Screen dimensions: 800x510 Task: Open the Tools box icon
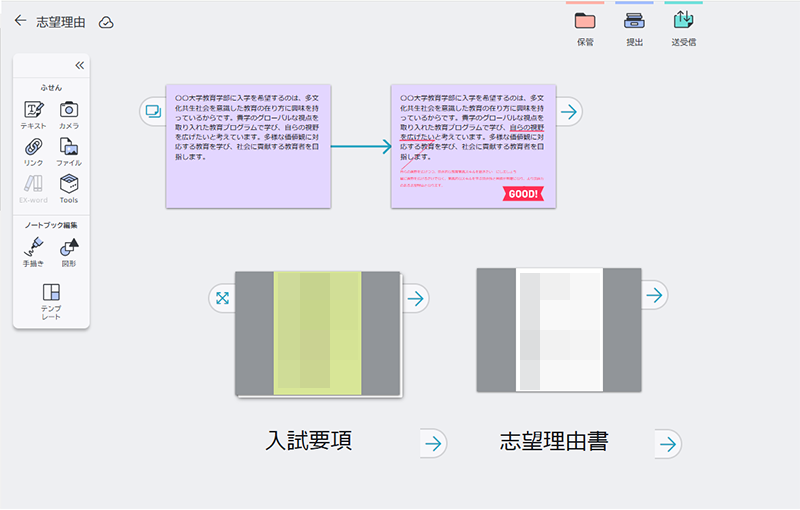pyautogui.click(x=69, y=186)
